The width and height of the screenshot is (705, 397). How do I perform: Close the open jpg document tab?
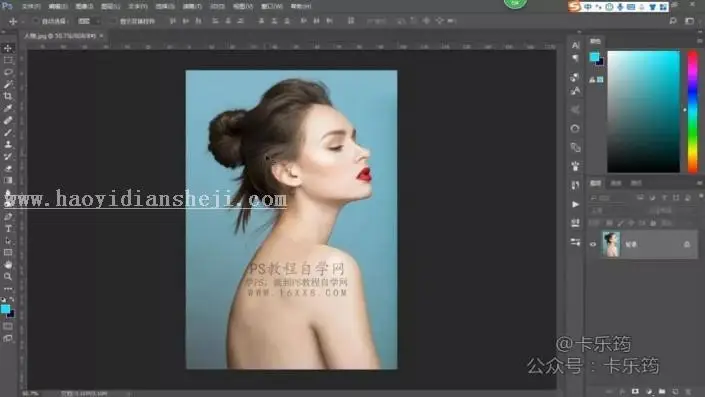pos(101,36)
